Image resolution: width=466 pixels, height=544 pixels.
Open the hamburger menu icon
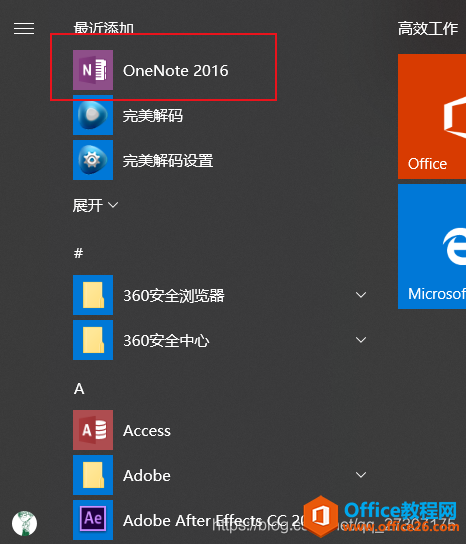(x=24, y=28)
